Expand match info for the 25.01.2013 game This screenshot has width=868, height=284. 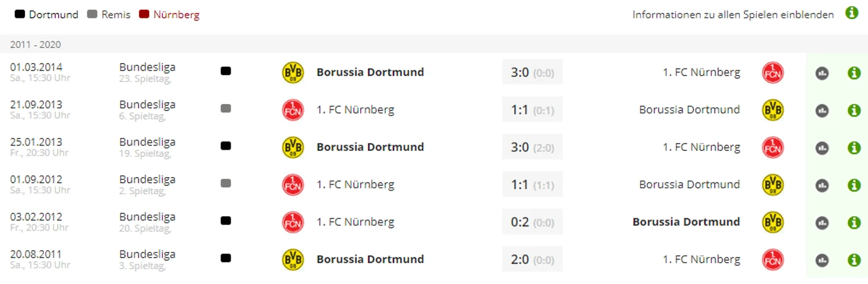[854, 148]
